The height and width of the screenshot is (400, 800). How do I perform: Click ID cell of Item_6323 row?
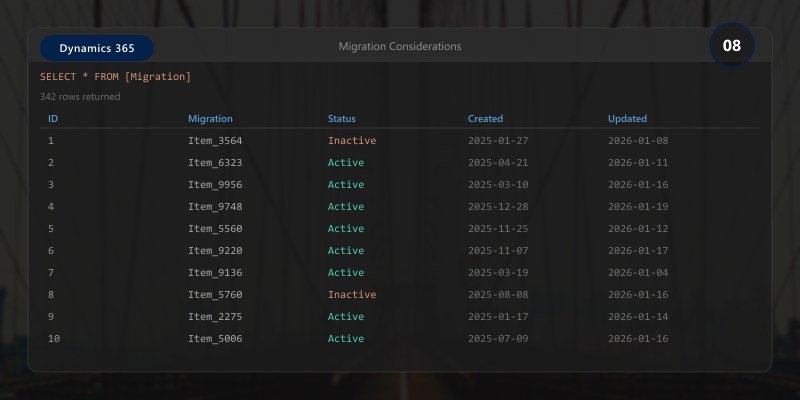(51, 162)
